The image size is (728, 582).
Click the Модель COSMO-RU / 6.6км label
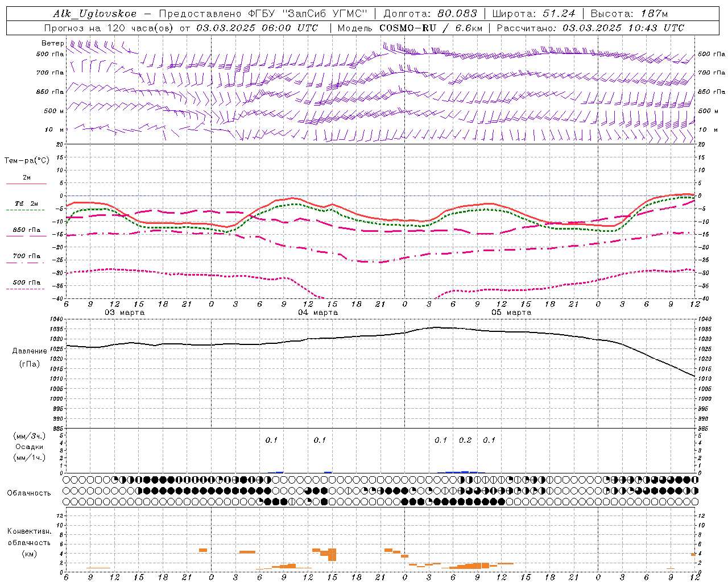(410, 28)
